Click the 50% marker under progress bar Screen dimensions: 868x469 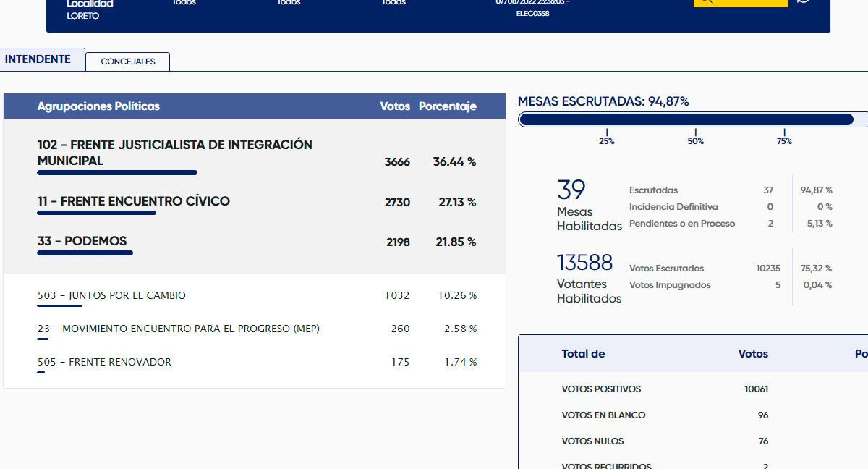click(695, 140)
